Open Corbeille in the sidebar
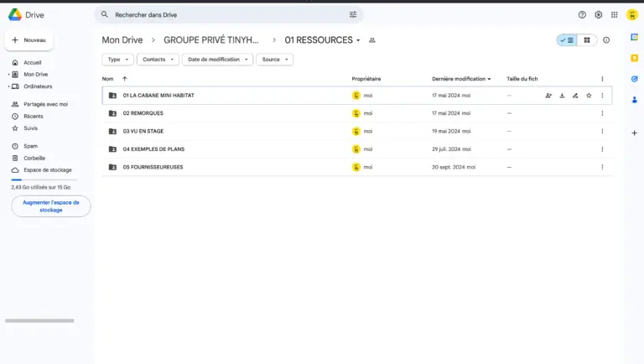Image resolution: width=644 pixels, height=364 pixels. (x=34, y=159)
